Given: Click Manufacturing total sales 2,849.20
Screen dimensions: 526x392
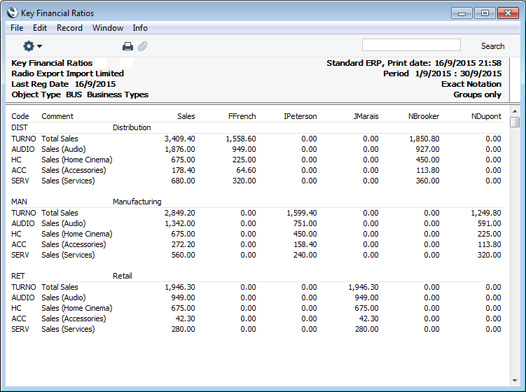Looking at the screenshot, I should point(180,213).
